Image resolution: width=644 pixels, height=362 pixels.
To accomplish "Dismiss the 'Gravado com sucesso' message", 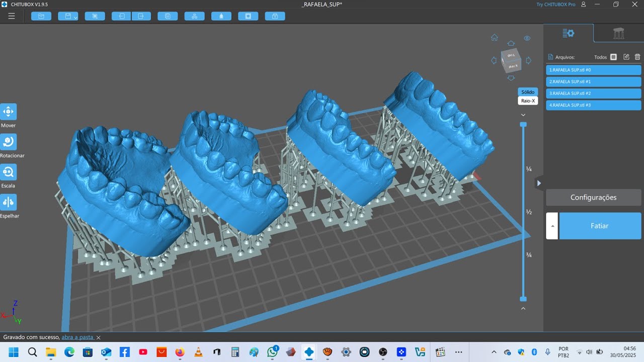I will coord(99,338).
